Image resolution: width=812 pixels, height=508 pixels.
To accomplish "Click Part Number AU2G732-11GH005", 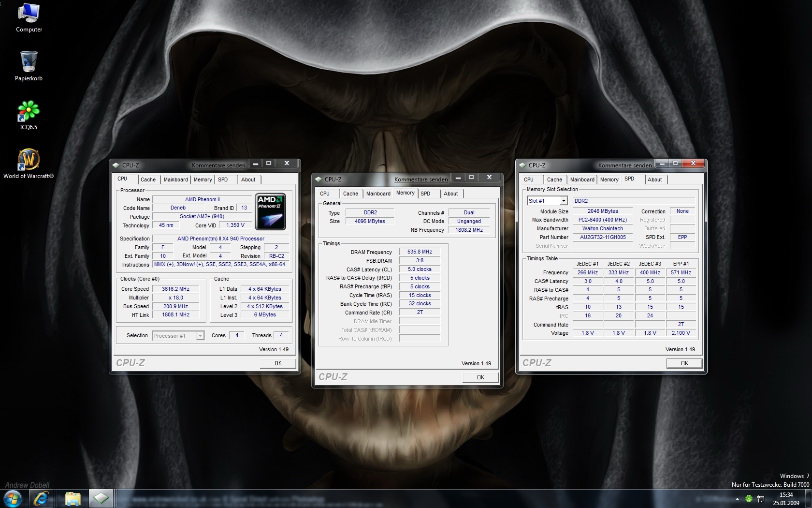I will tap(603, 238).
